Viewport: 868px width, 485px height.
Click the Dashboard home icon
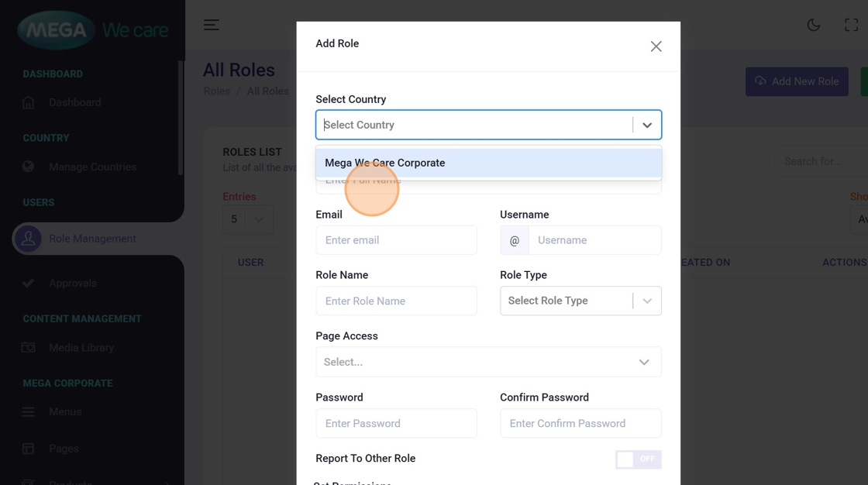[29, 102]
